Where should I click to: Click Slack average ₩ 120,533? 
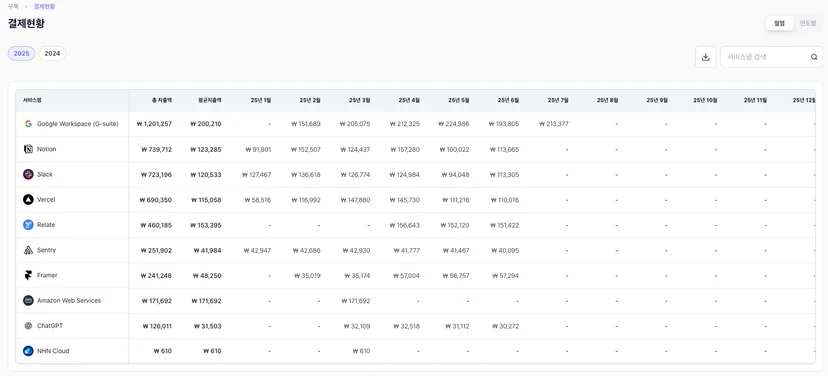pyautogui.click(x=206, y=175)
